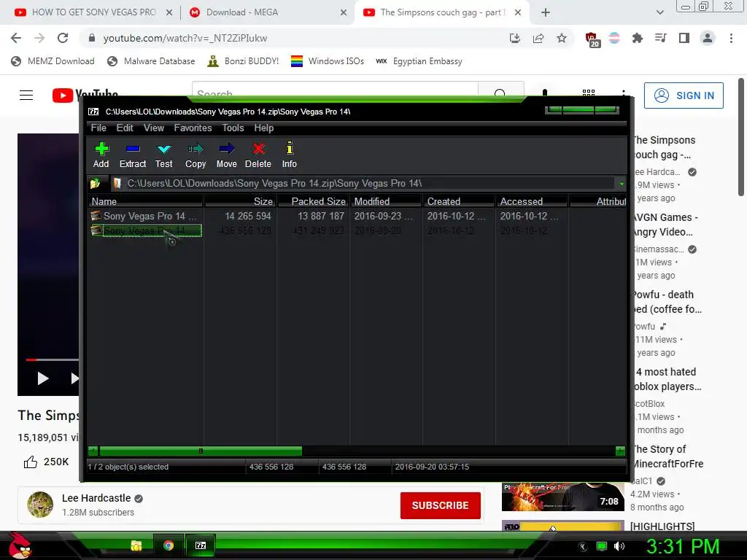Open the YouTube hamburger guide menu
The height and width of the screenshot is (560, 747).
pos(26,96)
